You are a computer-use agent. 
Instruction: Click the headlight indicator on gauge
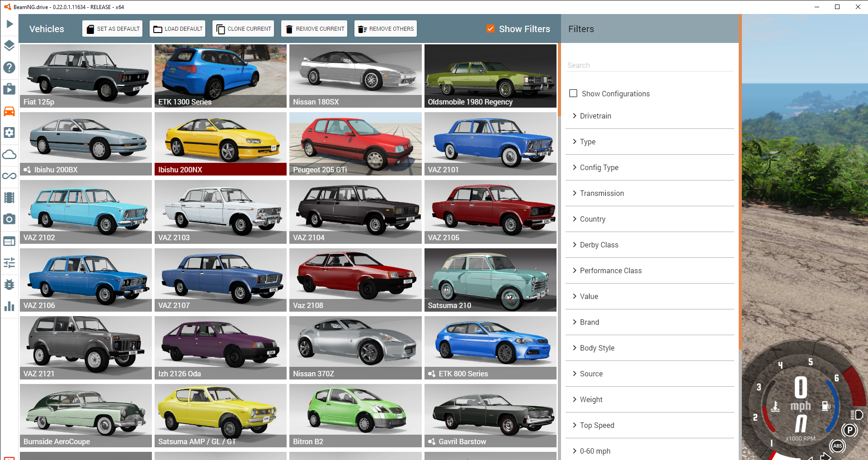[x=857, y=415]
